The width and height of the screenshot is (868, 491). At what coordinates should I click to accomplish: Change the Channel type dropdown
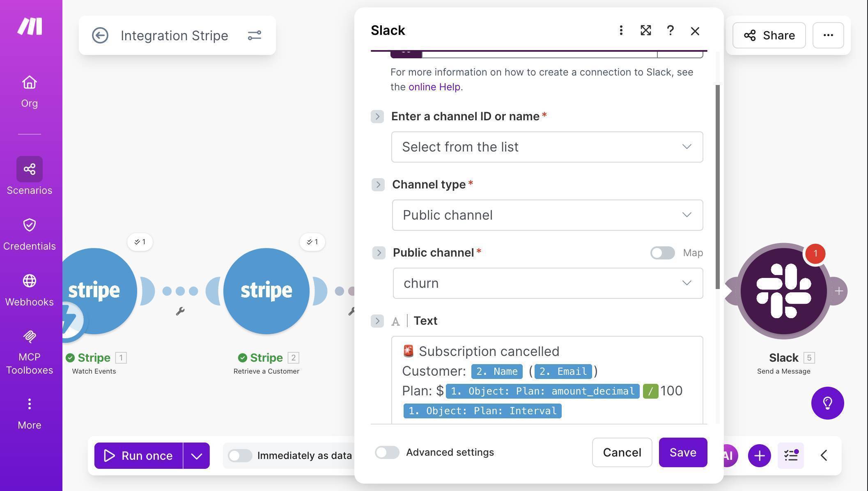pyautogui.click(x=547, y=215)
